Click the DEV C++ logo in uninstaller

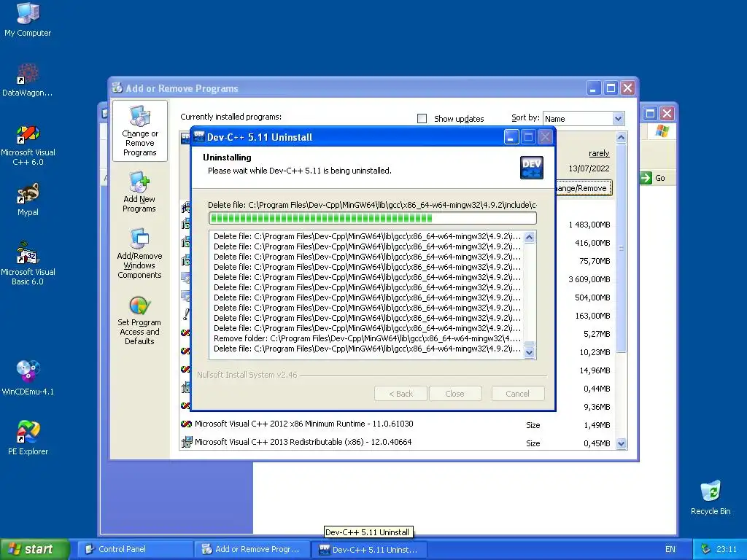[532, 168]
